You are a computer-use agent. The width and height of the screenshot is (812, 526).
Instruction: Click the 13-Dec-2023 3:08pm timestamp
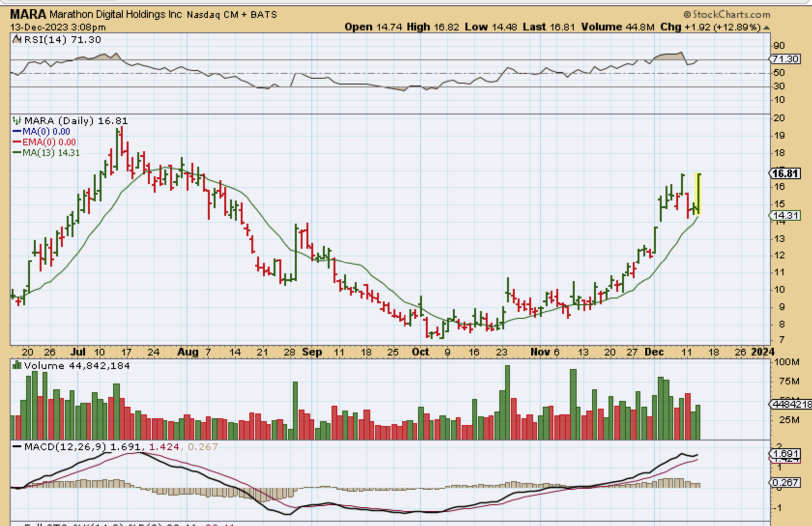pyautogui.click(x=58, y=27)
